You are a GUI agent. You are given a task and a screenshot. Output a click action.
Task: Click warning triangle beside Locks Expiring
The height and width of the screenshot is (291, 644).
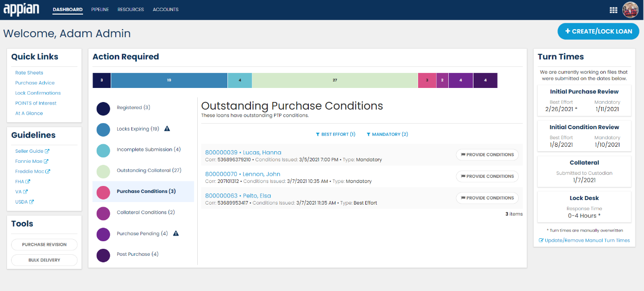click(x=167, y=129)
